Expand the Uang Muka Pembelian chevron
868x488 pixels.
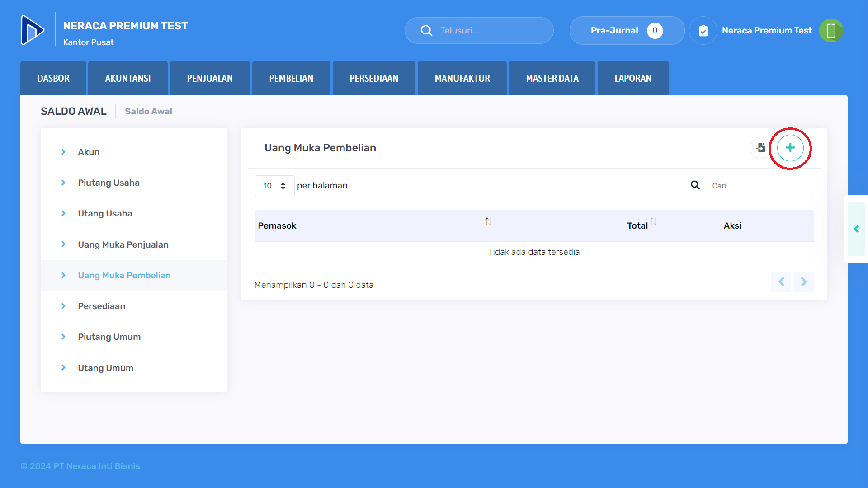tap(63, 275)
